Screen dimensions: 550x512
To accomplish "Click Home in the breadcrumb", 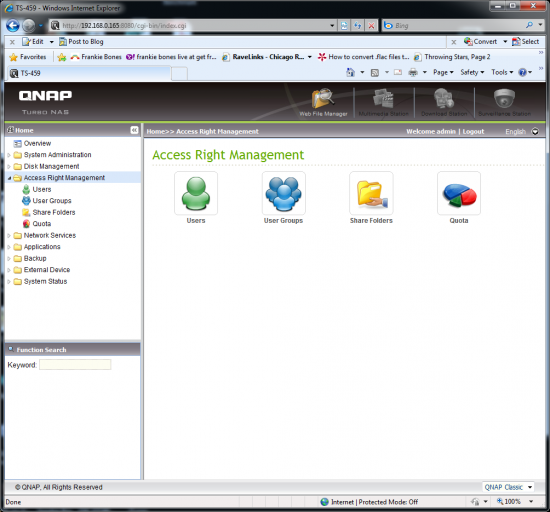I will (155, 132).
